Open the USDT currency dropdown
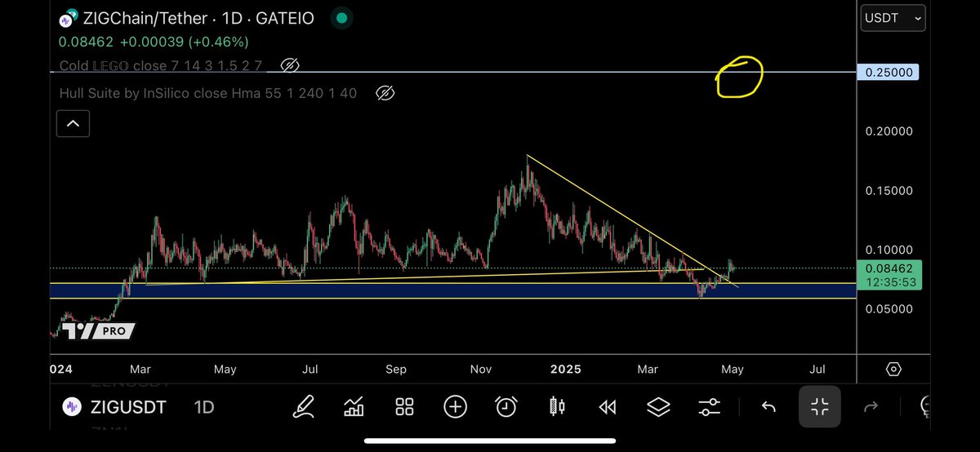The width and height of the screenshot is (980, 452). tap(893, 17)
